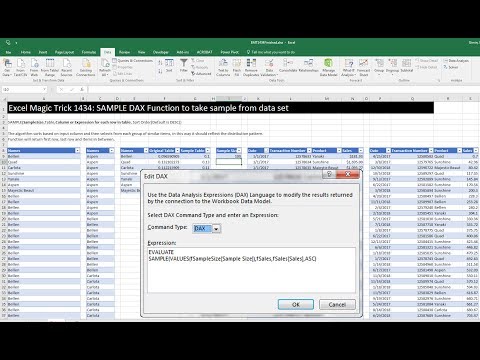Click the Edit DAX dialog help button

click(329, 174)
